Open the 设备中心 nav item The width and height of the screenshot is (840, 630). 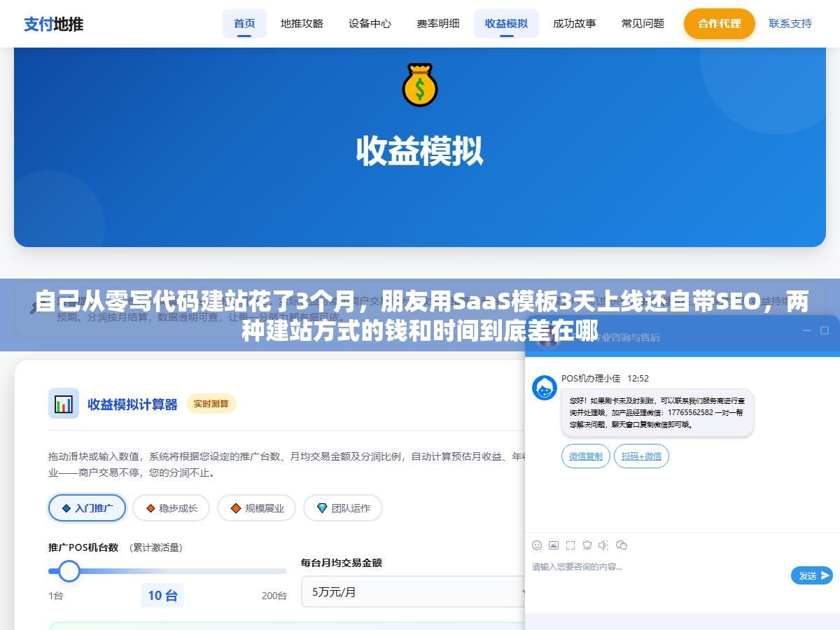370,24
